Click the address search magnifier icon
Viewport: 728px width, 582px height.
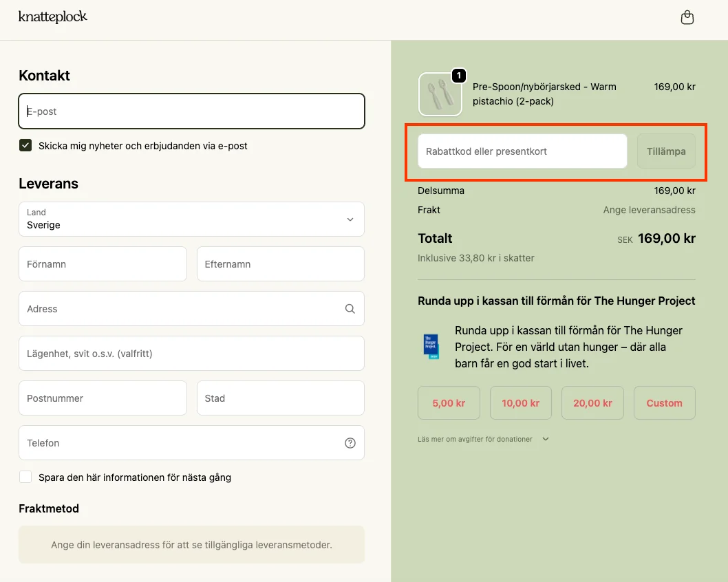[x=350, y=309]
